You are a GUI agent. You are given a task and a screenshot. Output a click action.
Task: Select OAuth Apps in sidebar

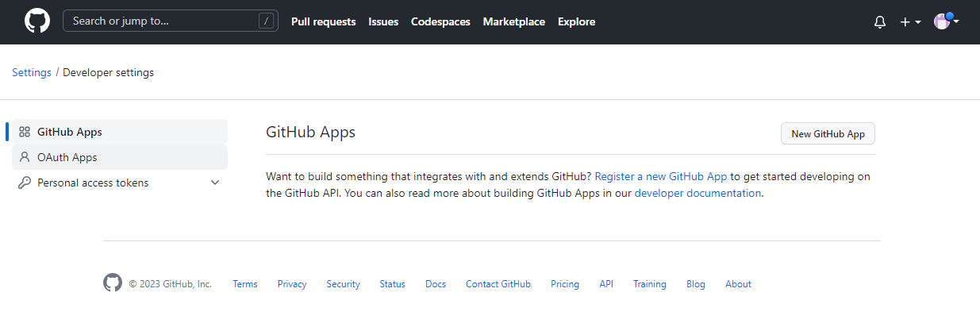pyautogui.click(x=120, y=157)
